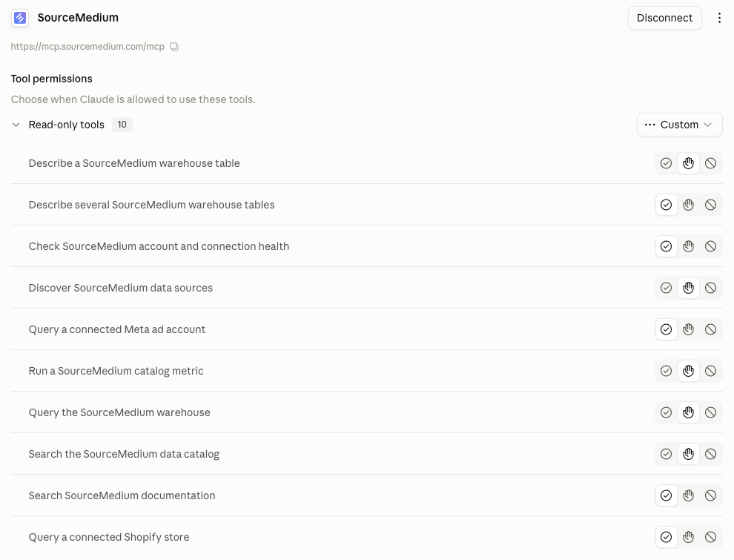The image size is (734, 560).
Task: Select the Query a connected Shopify store label
Action: tap(109, 538)
